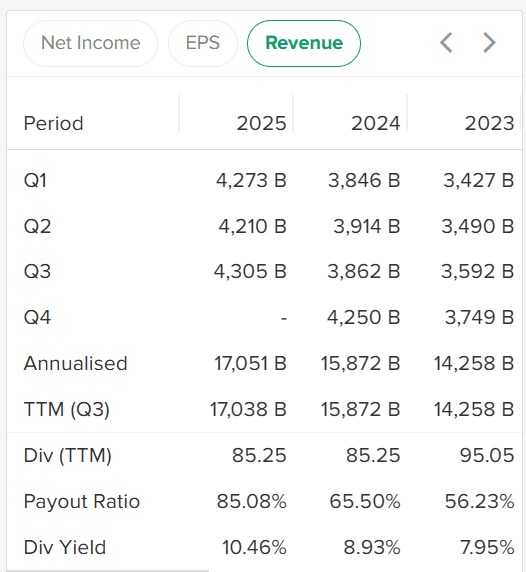Select the Q2 row label
The width and height of the screenshot is (526, 572).
click(37, 226)
